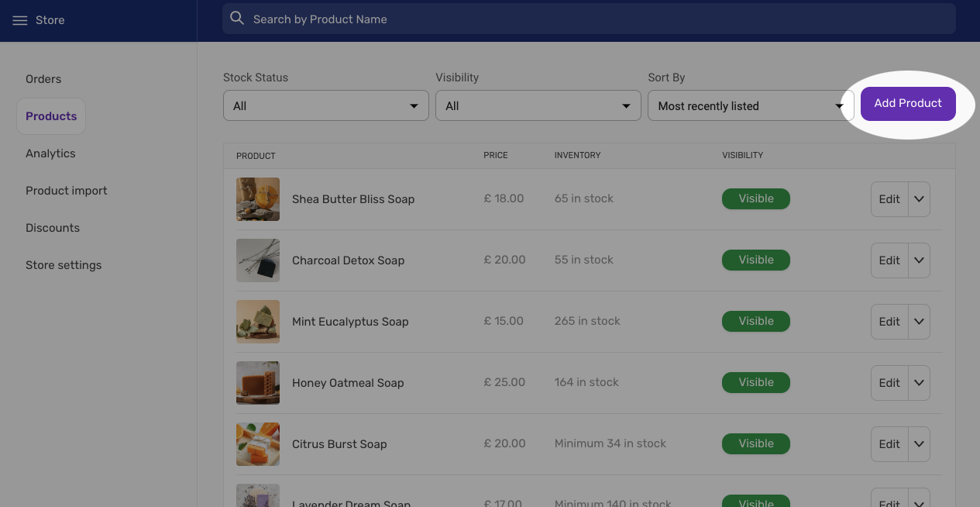Toggle Visible badge for Charcoal Detox Soap
980x507 pixels.
756,260
